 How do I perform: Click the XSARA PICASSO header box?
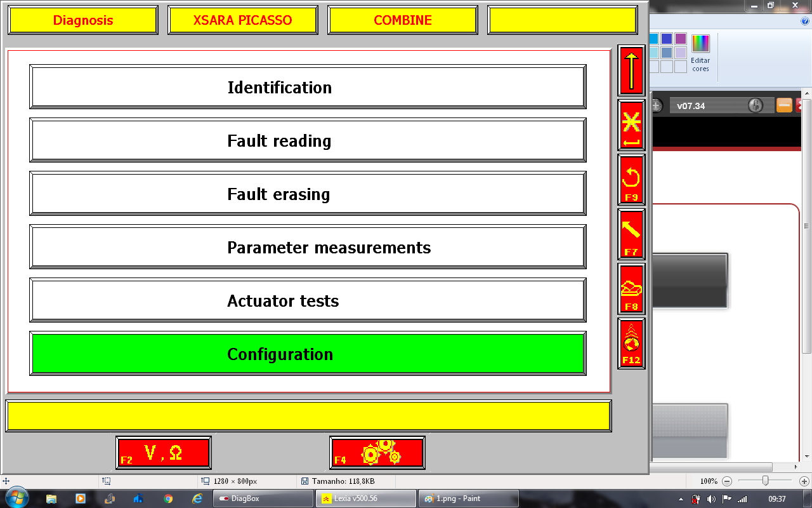click(x=242, y=20)
